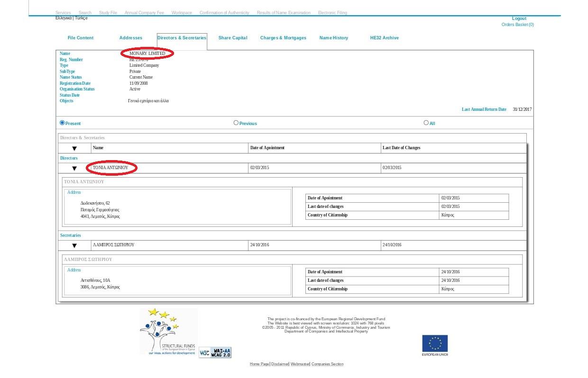Open the Home Page footer link

point(259,364)
